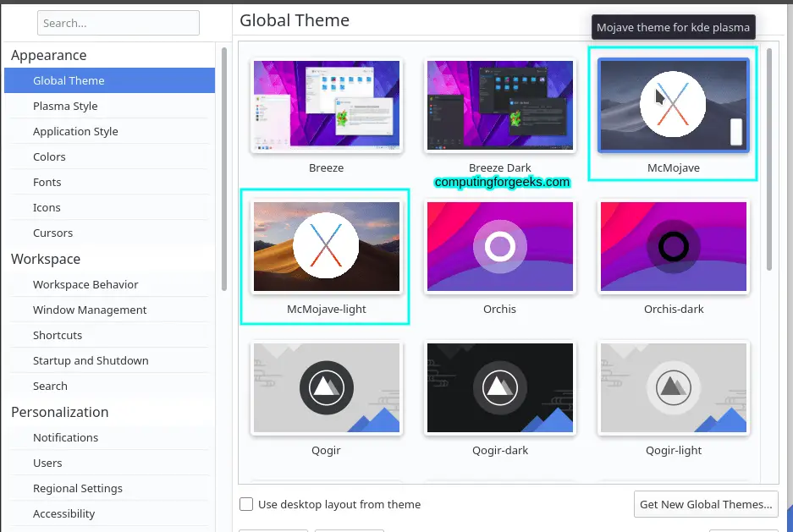
Task: Select the Breeze Dark theme thumbnail
Action: [x=499, y=105]
